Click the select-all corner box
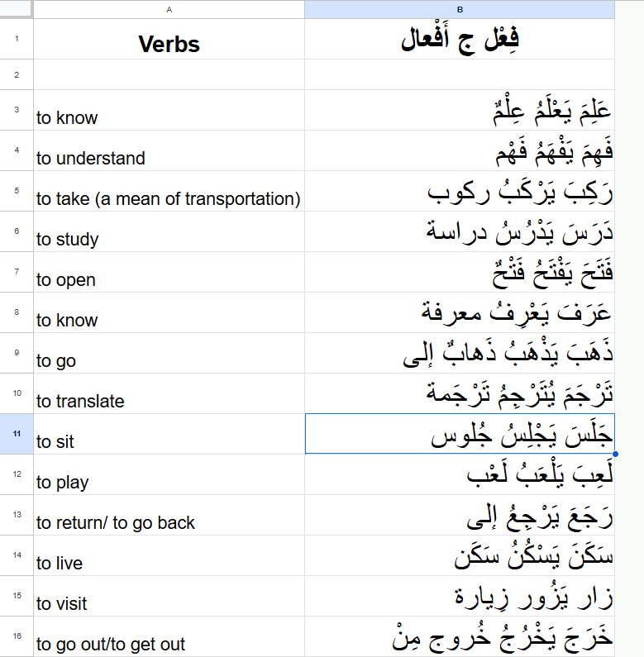 (x=16, y=9)
